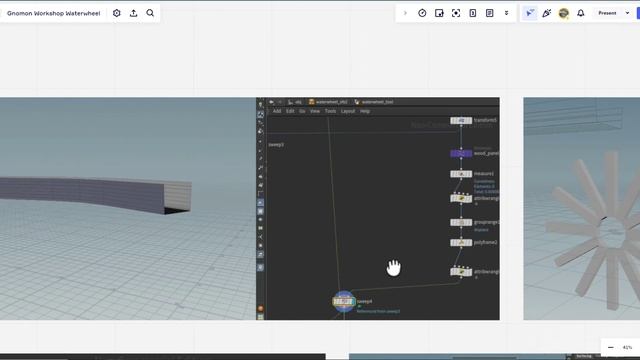Image resolution: width=640 pixels, height=360 pixels.
Task: Select the curved beam viewport image
Action: [128, 209]
